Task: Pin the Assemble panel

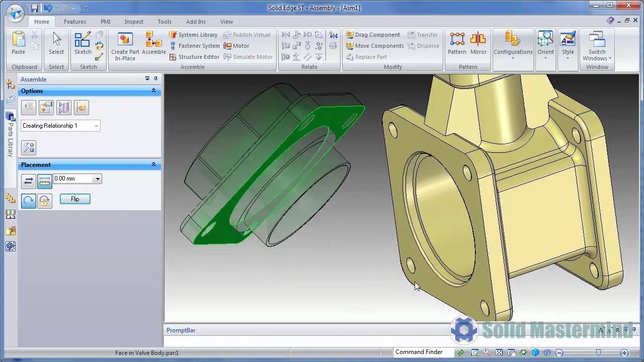Action: (x=155, y=79)
